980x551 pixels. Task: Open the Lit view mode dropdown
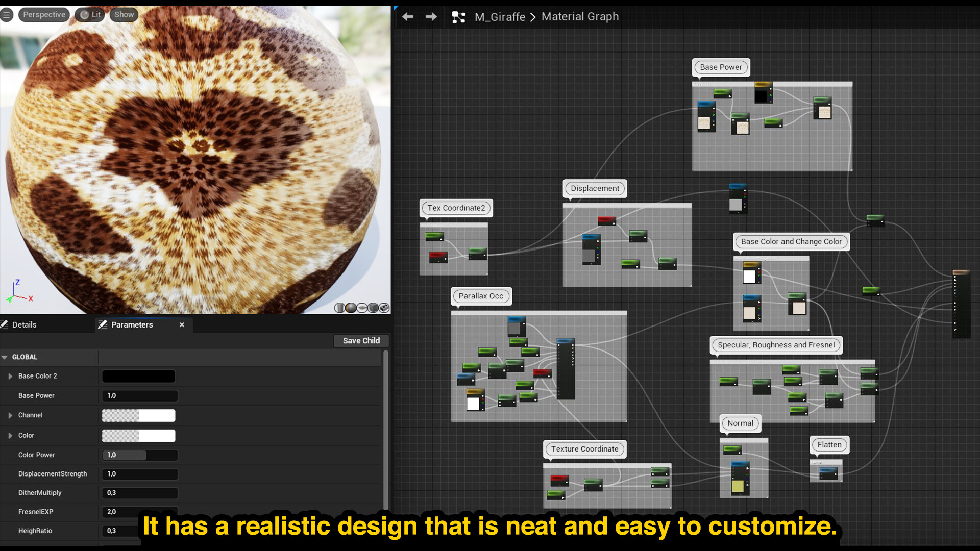(90, 14)
